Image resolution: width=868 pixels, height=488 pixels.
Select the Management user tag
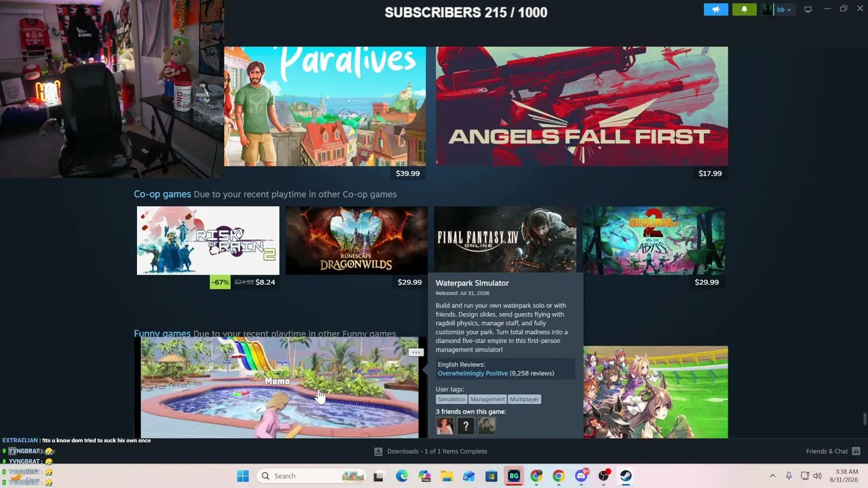pos(488,399)
